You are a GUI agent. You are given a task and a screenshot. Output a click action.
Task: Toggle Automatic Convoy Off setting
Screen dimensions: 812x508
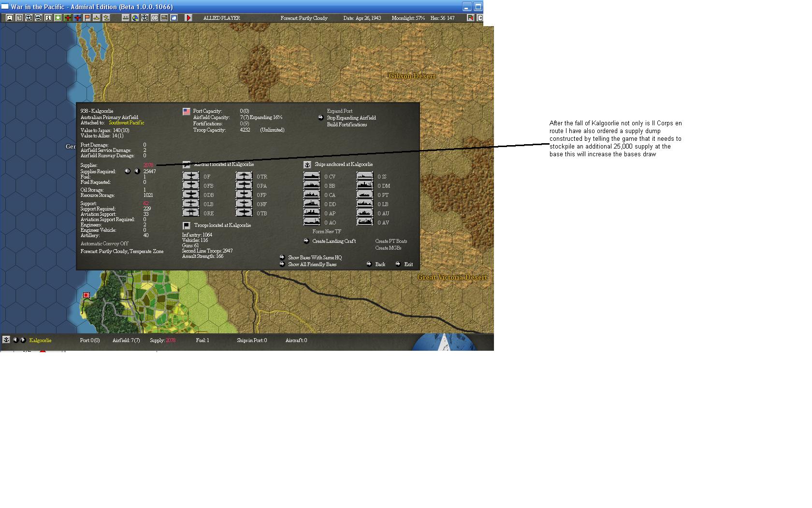(104, 243)
